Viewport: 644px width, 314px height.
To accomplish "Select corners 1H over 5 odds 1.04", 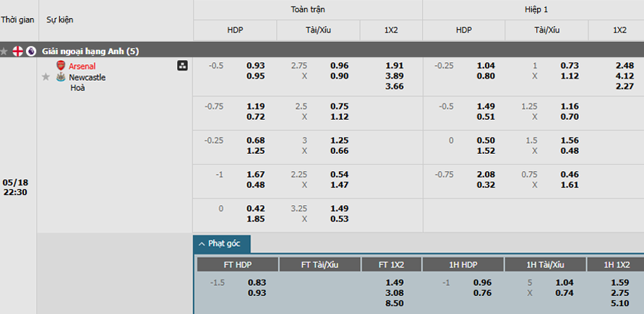I will (x=564, y=283).
